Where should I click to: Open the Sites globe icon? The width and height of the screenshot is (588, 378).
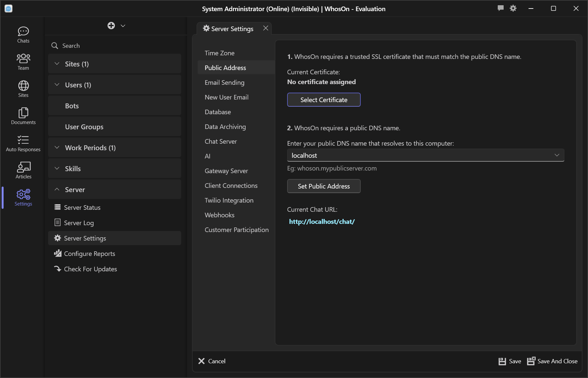pos(23,89)
